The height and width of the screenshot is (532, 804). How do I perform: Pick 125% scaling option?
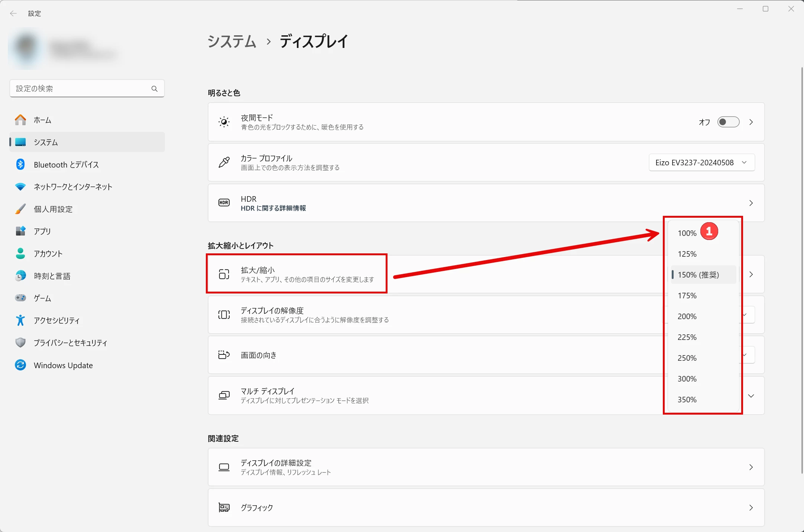[x=687, y=254]
